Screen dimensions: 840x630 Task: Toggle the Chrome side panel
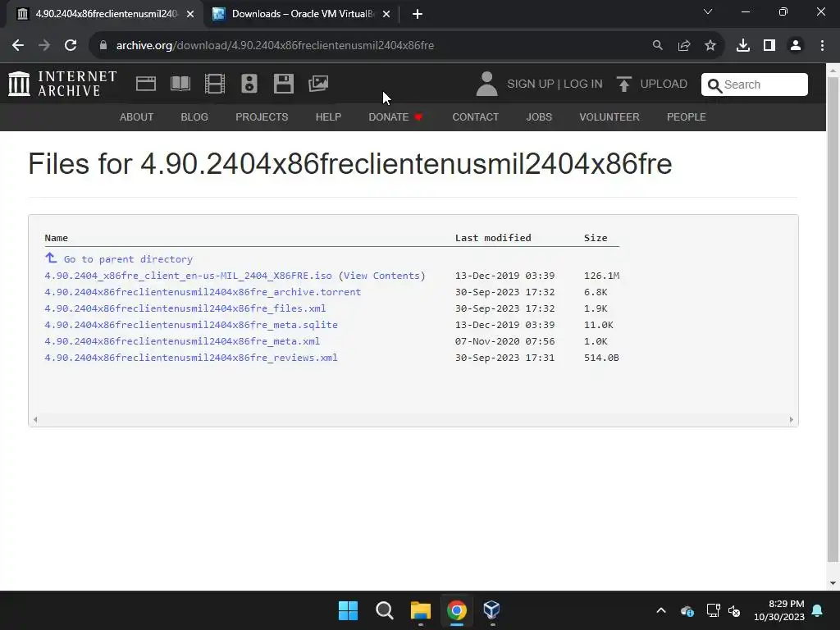pos(769,46)
